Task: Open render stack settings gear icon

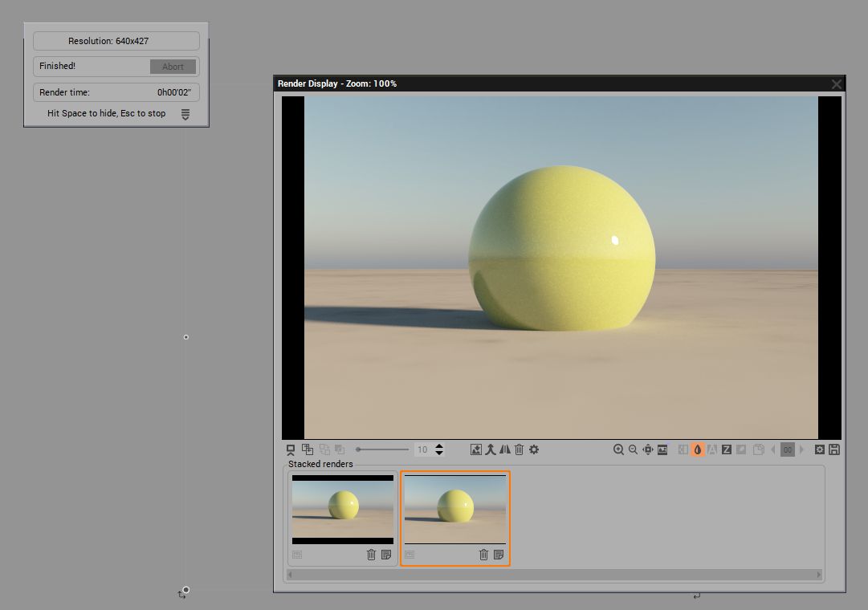Action: tap(534, 449)
